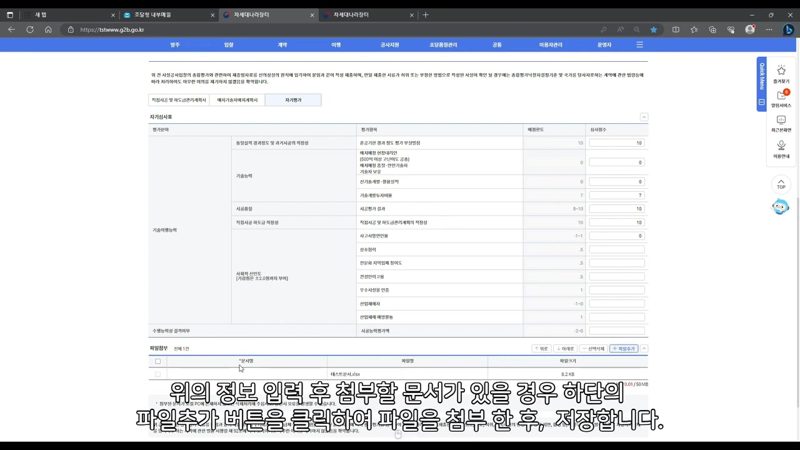This screenshot has width=800, height=450.
Task: Switch to 새 탭 browser tab
Action: tap(69, 15)
